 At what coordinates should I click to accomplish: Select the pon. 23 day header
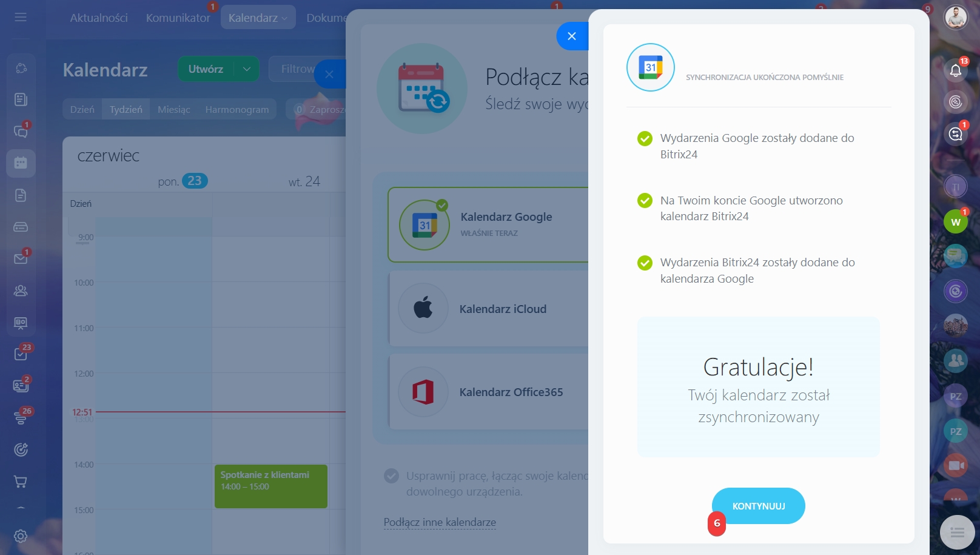pos(183,181)
